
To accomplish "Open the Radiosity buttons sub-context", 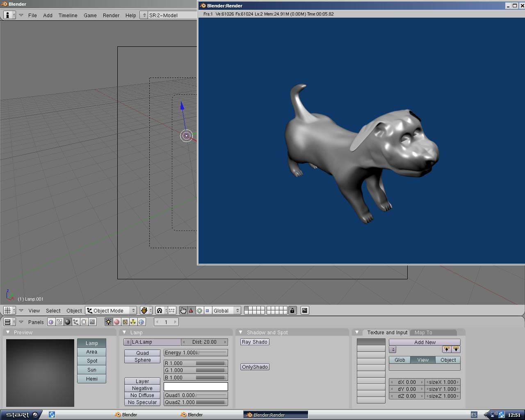I will 133,322.
